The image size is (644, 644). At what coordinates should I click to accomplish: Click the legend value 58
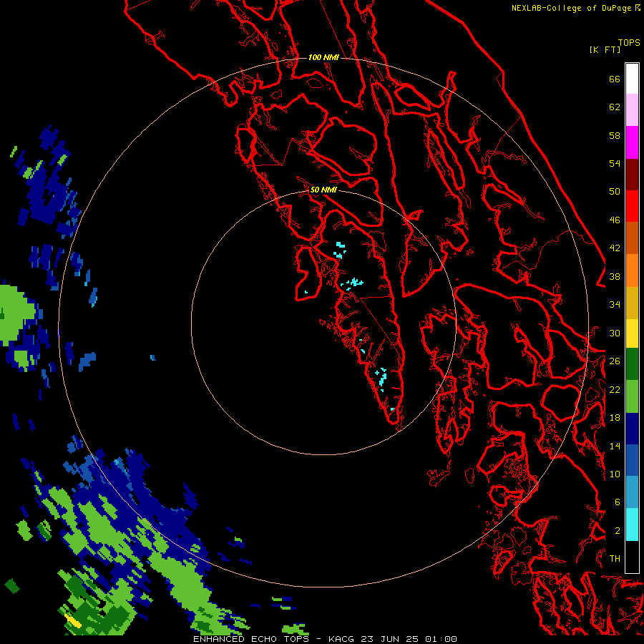615,135
